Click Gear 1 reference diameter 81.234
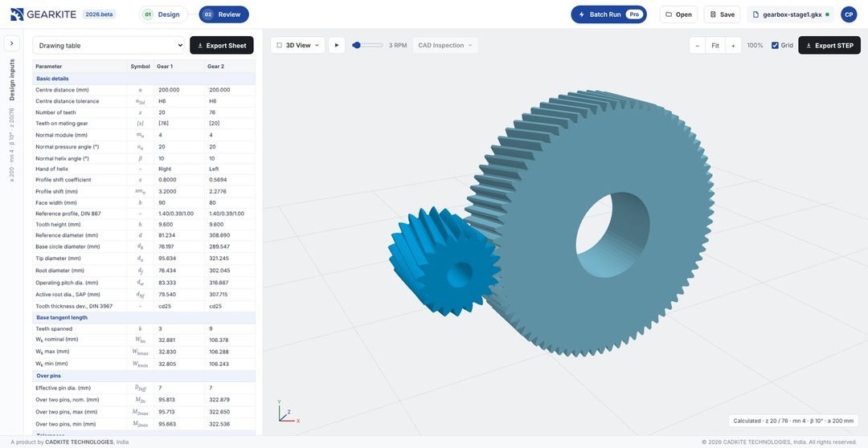Screen dimensions: 868x448 167,235
